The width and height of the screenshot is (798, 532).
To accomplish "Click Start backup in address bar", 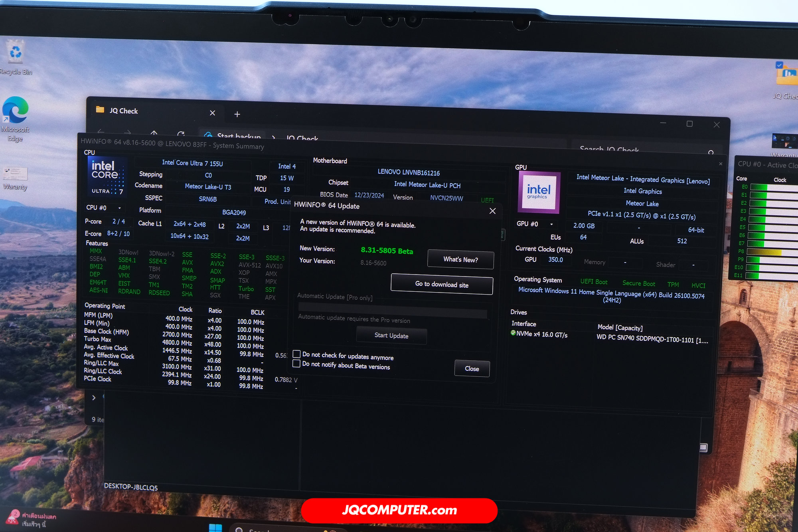I will [x=239, y=136].
